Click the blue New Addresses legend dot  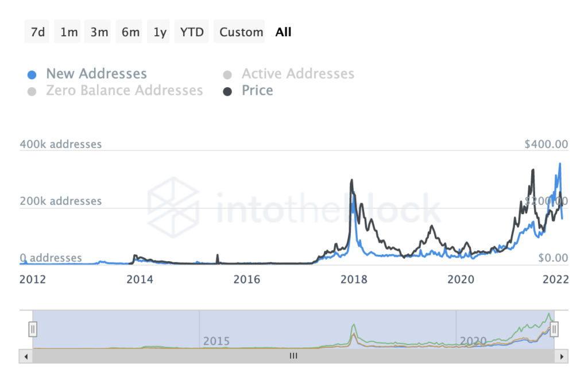[x=32, y=75]
